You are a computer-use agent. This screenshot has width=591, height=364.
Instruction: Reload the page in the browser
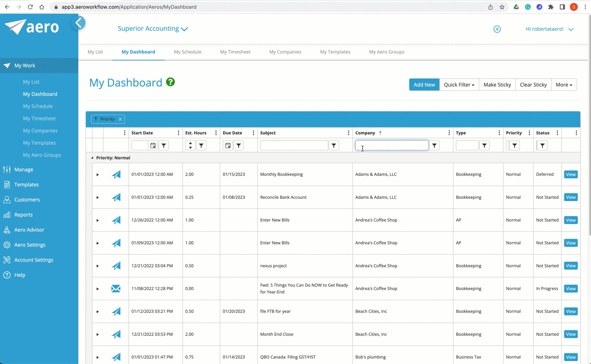(x=30, y=7)
